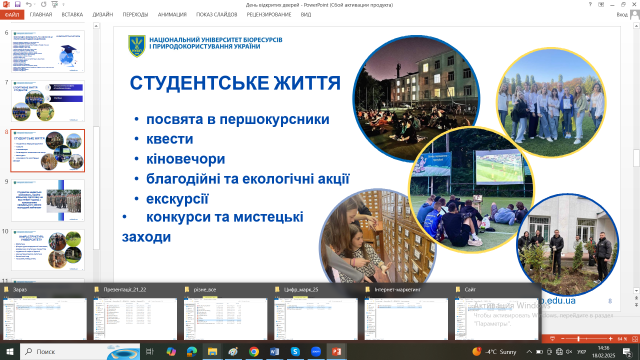Screen dimensions: 640x360
Task: Click bullet конкурси та мистецькі заходи
Action: [x=213, y=227]
